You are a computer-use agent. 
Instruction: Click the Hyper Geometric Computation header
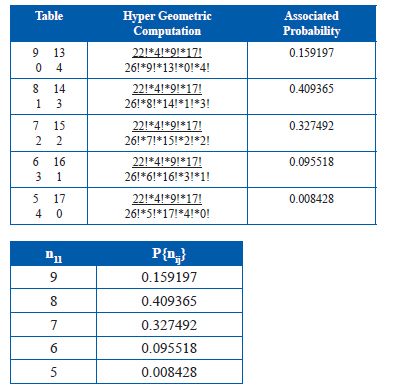167,23
